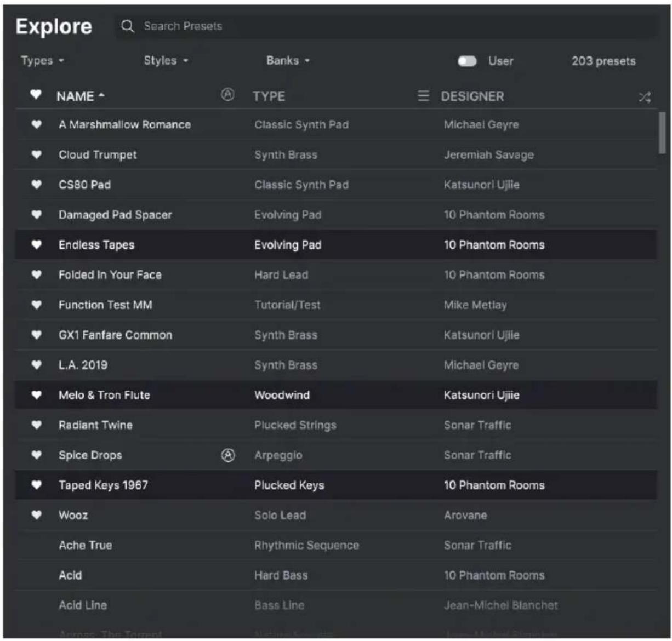Click designer Jean-Michel Blanchet on Acid Line row

[x=500, y=605]
